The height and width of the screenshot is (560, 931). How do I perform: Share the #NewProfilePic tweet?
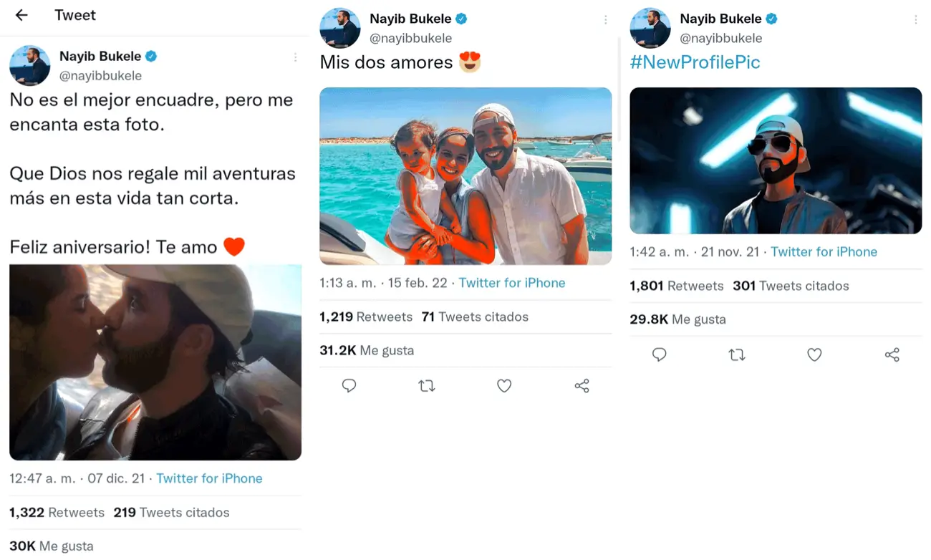coord(892,354)
